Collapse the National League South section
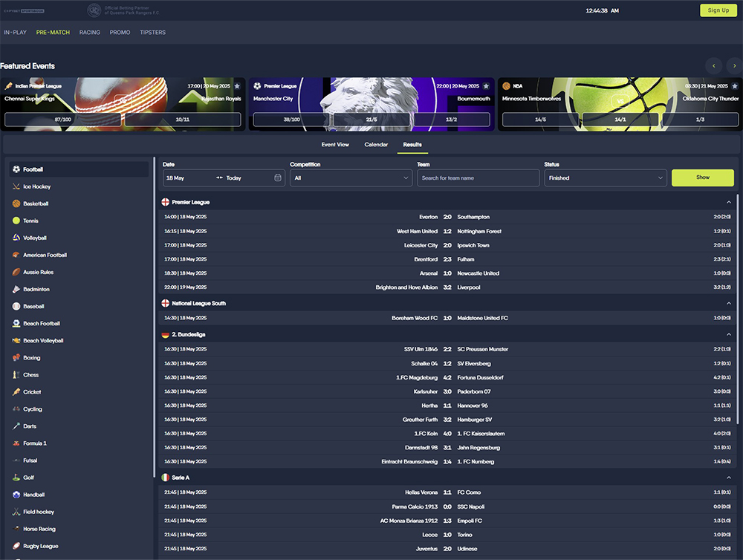 [729, 303]
